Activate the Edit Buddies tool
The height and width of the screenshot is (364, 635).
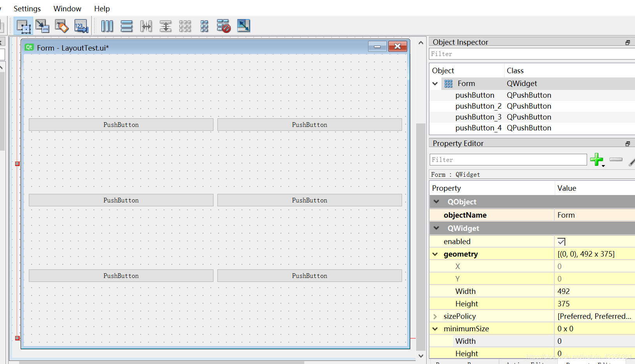tap(62, 26)
